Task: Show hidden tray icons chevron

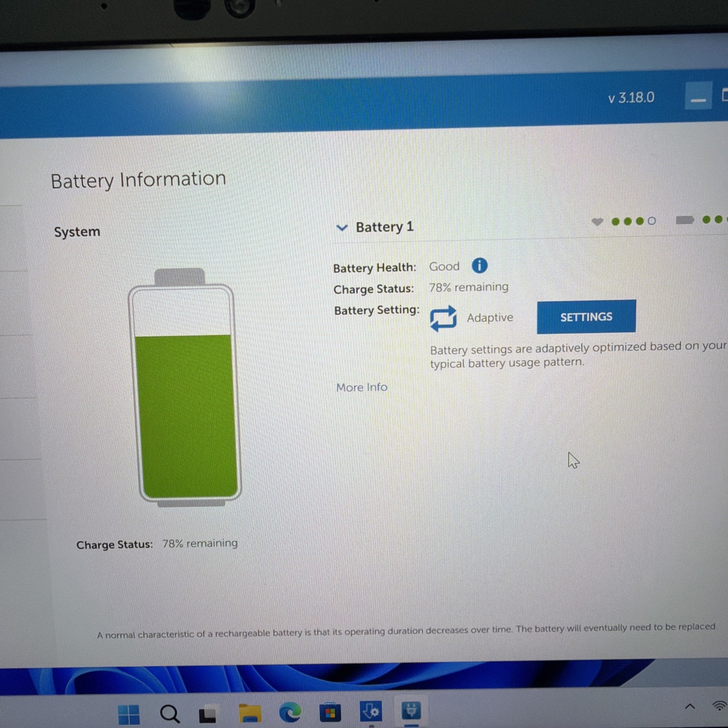Action: (x=690, y=707)
